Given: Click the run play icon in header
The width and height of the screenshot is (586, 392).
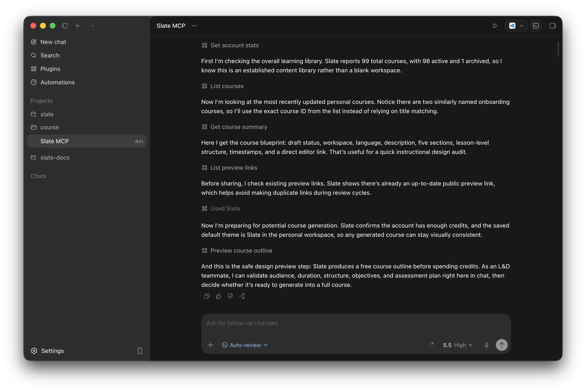Looking at the screenshot, I should pyautogui.click(x=495, y=26).
